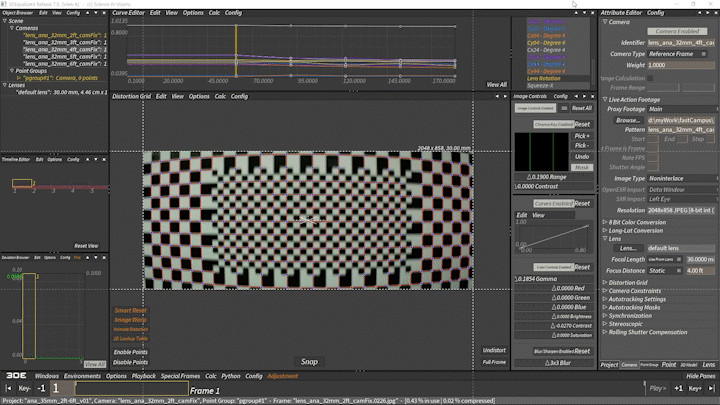720x405 pixels.
Task: Close the Deviation Browser pane
Action: tap(104, 258)
